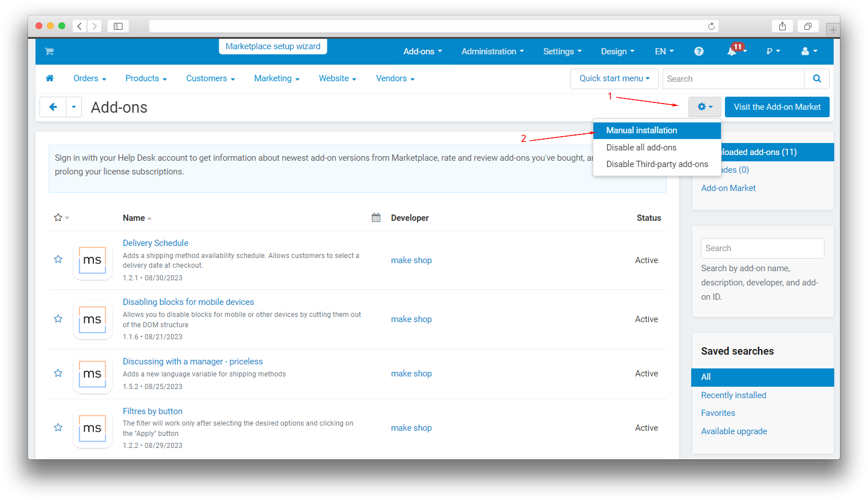Image resolution: width=868 pixels, height=500 pixels.
Task: Select Manual installation from gear menu
Action: pos(641,130)
